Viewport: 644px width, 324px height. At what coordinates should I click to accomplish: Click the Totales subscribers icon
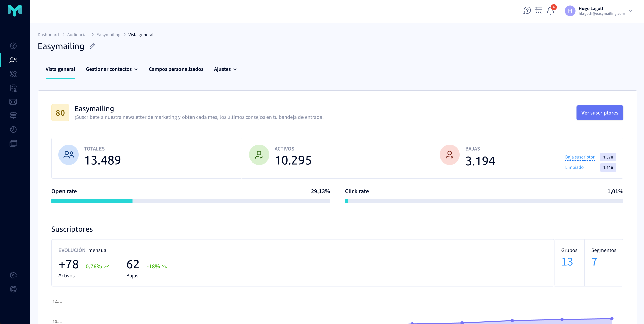(x=69, y=155)
